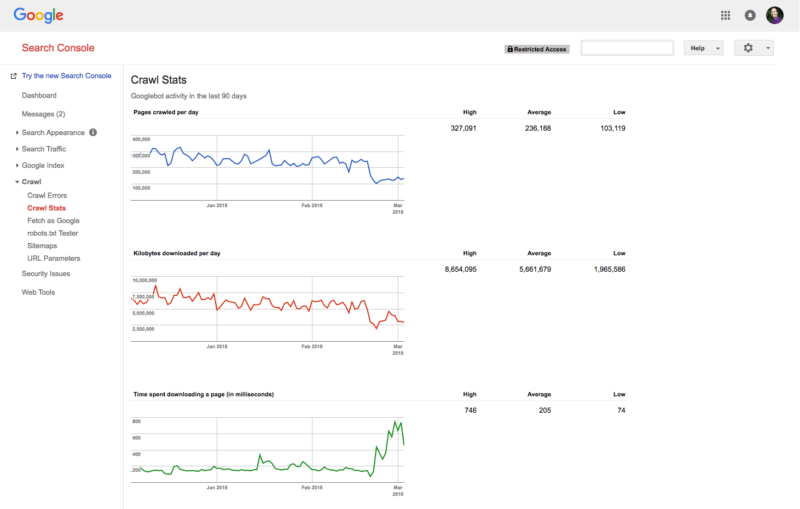Click Try the new Search Console link
This screenshot has width=800, height=509.
(66, 76)
